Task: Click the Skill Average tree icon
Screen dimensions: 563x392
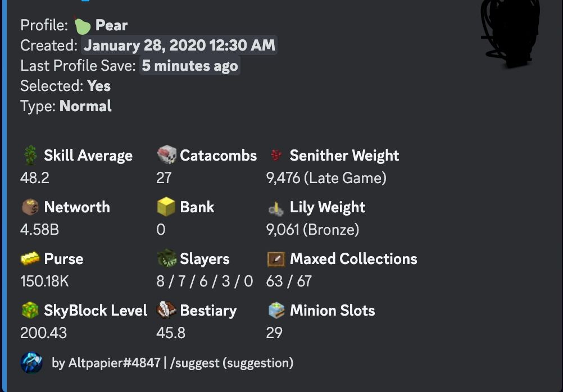Action: (x=30, y=156)
